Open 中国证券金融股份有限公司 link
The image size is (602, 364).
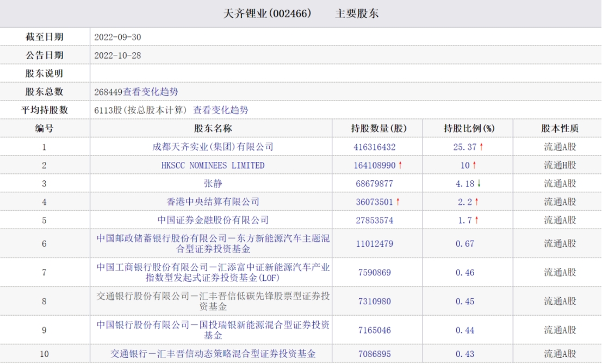[x=213, y=221]
